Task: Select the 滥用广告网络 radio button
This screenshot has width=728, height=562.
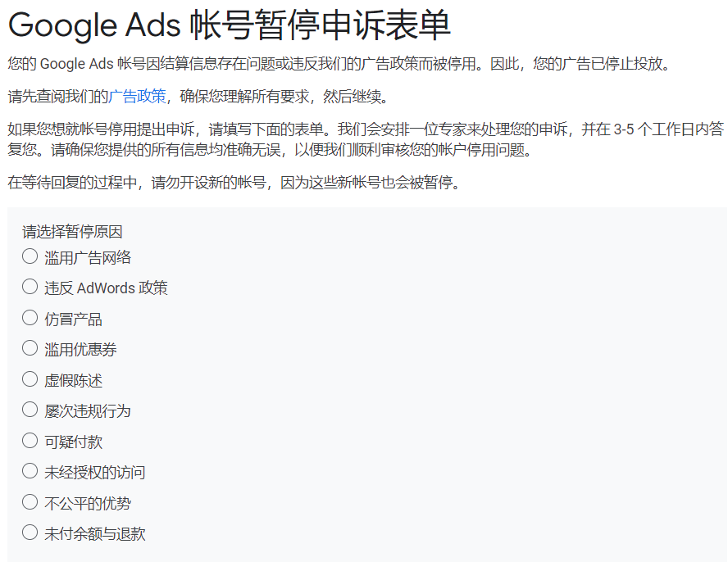Action: point(30,256)
